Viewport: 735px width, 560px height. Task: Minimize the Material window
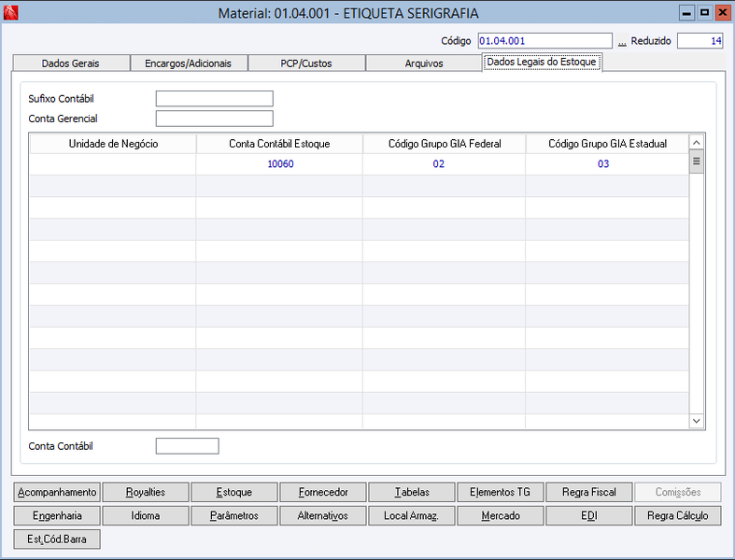(x=686, y=13)
